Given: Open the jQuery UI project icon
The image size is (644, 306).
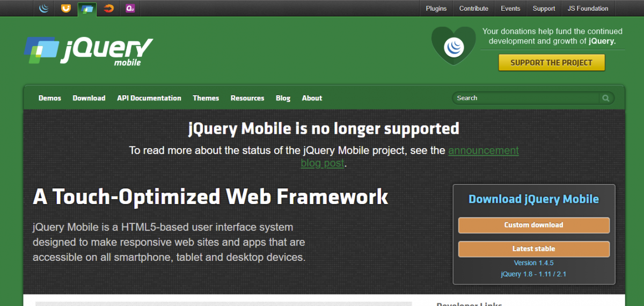Looking at the screenshot, I should 65,8.
